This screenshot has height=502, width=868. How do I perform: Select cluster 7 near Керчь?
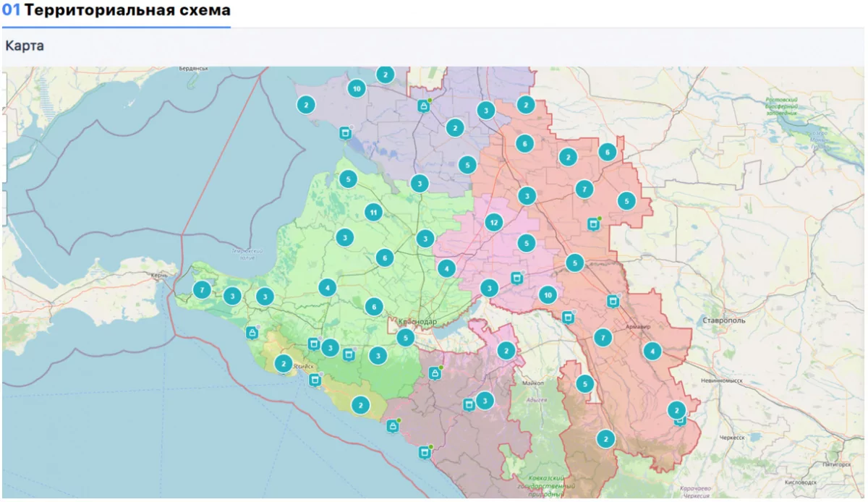pos(202,290)
